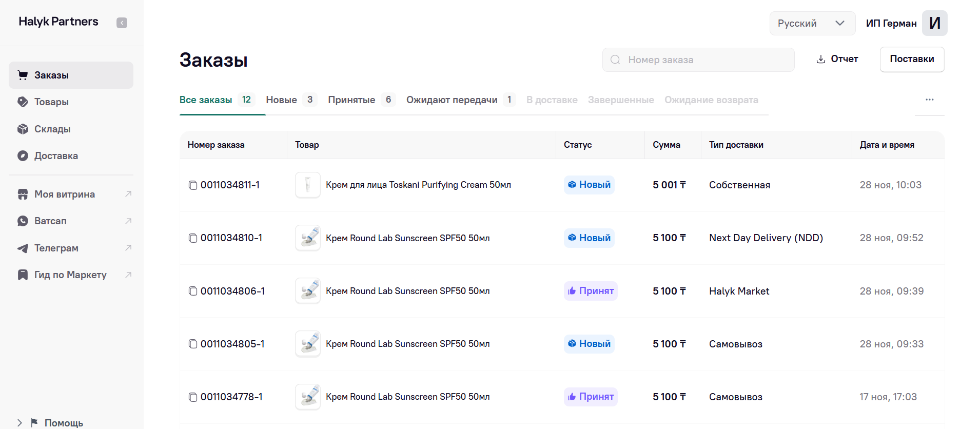This screenshot has height=429, width=980.
Task: Open the Ожидают передачи tab
Action: 452,100
